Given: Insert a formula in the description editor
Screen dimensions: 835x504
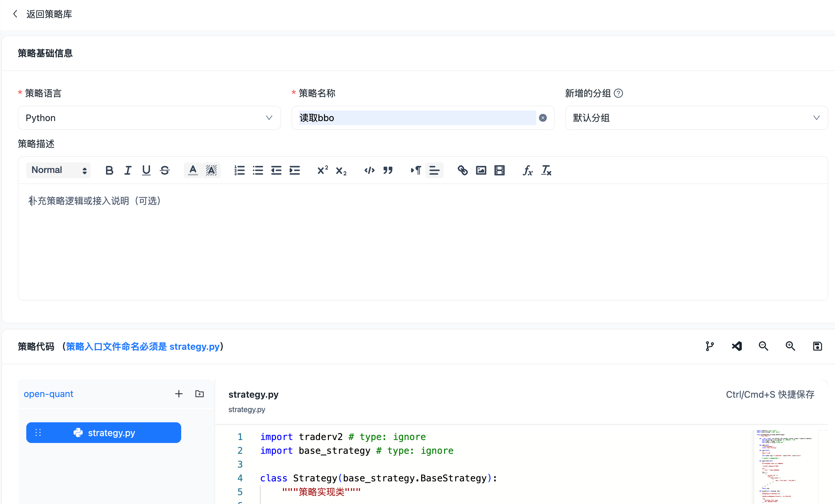Looking at the screenshot, I should 527,170.
